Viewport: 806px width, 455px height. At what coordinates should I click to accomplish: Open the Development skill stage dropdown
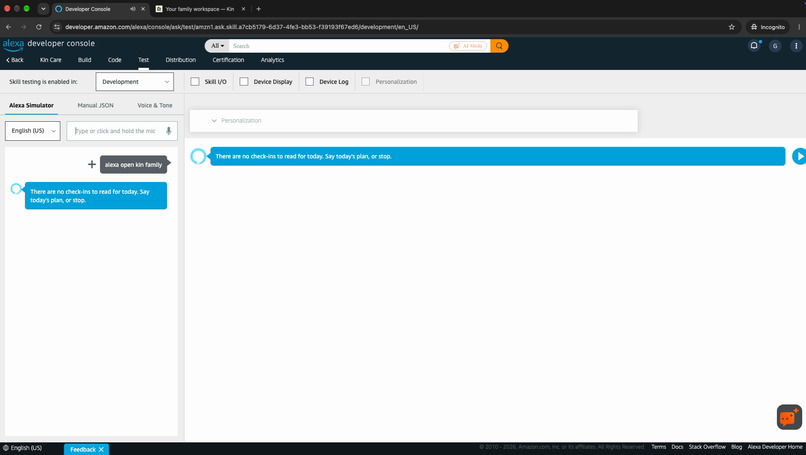click(x=135, y=82)
